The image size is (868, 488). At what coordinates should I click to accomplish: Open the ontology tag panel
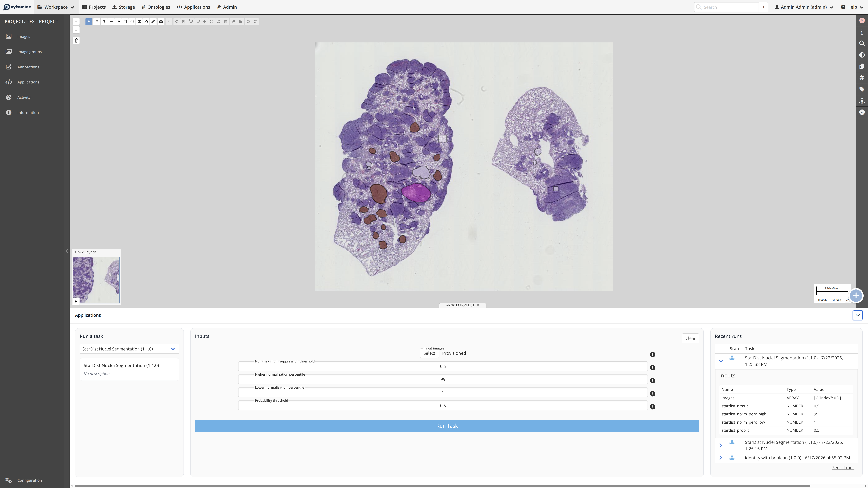862,89
